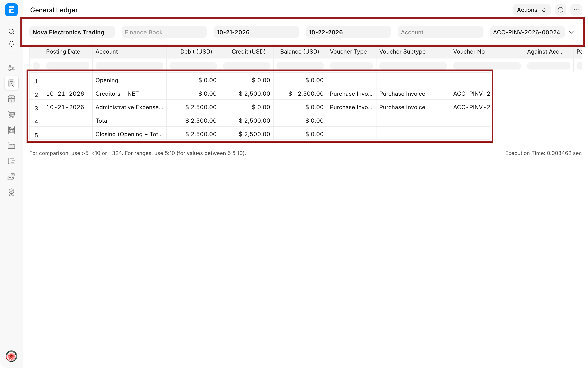
Task: Open the Selling storefront sidebar icon
Action: click(11, 99)
